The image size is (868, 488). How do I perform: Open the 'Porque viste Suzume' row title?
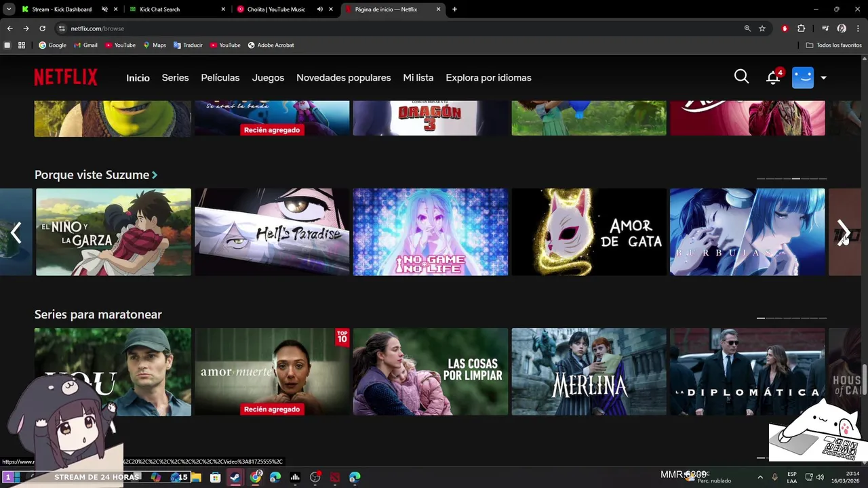pos(92,175)
